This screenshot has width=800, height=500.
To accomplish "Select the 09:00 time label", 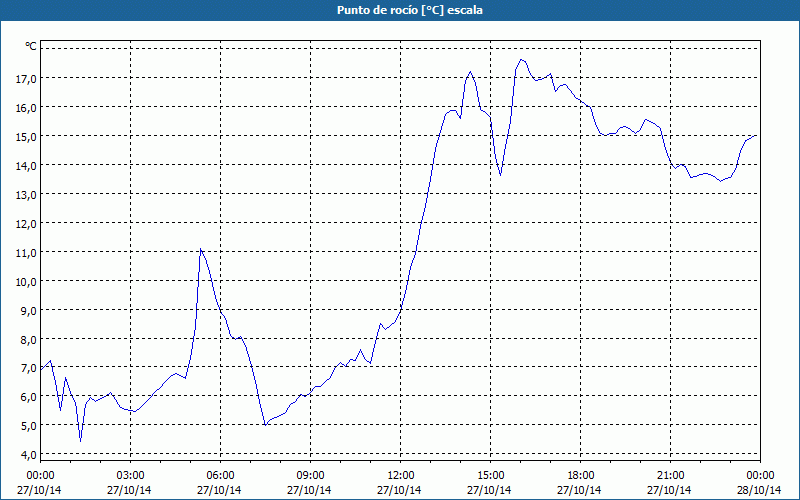I will coord(310,476).
